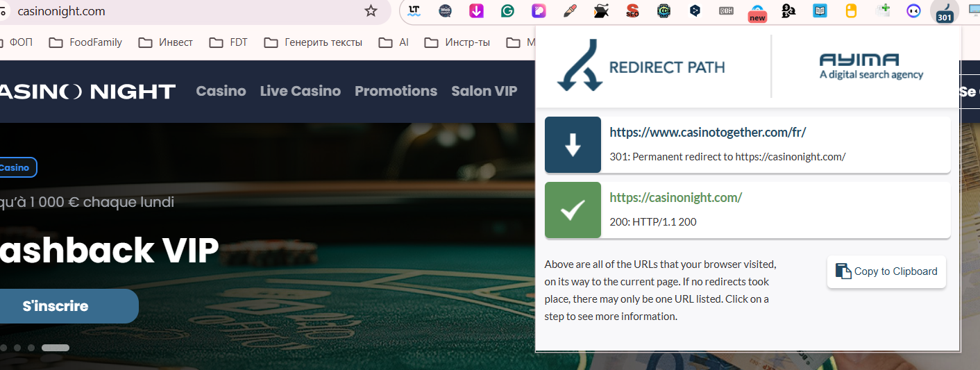Screen dimensions: 980x370
Task: Open the Инстр-ты bookmarks folder
Action: pyautogui.click(x=457, y=42)
